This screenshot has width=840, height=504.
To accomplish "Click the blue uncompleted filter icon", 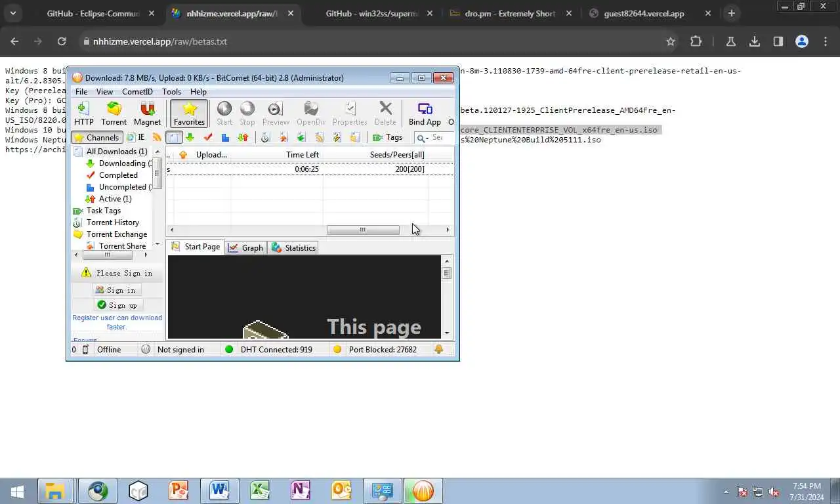I will (225, 137).
